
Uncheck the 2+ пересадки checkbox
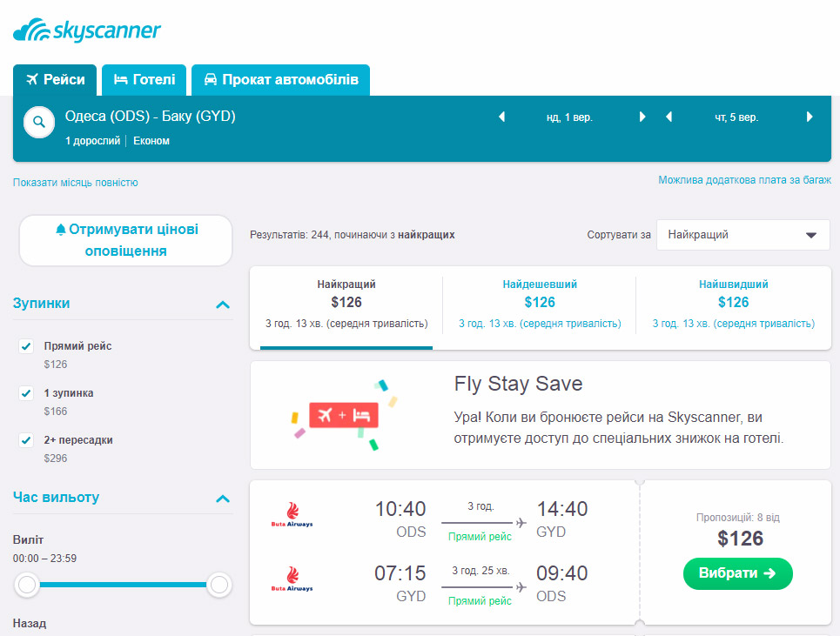26,440
